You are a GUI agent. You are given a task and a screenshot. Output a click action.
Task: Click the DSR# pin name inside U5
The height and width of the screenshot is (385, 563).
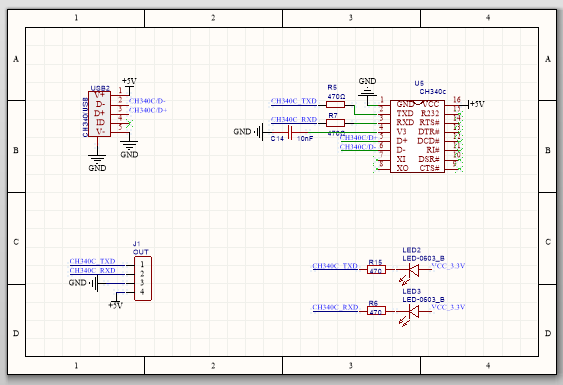tap(429, 159)
